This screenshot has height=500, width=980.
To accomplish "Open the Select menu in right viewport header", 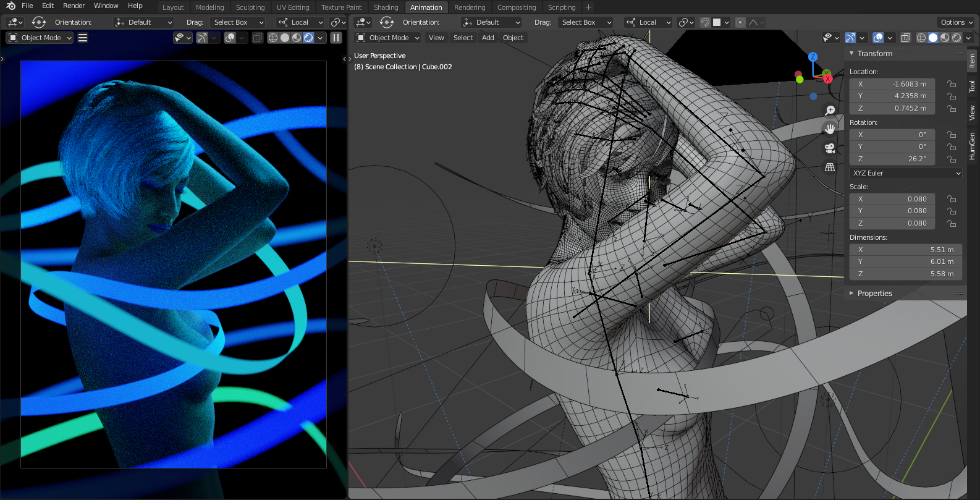I will 463,38.
